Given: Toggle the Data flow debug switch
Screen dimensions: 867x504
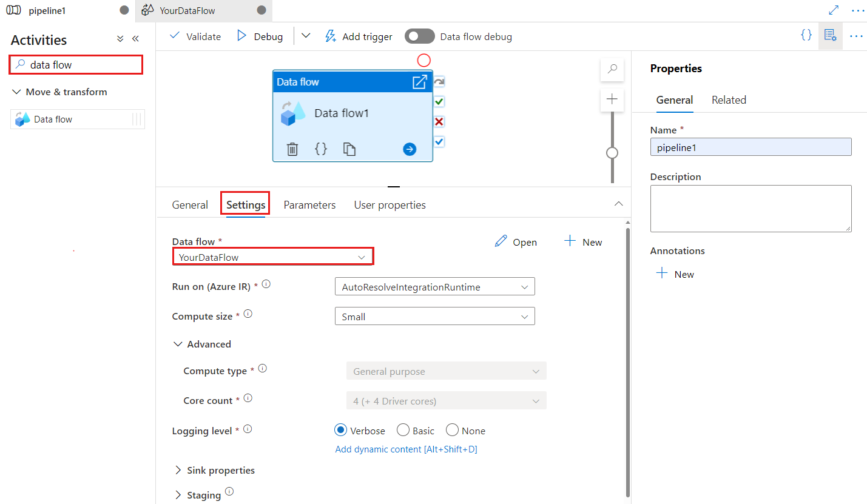Looking at the screenshot, I should coord(419,36).
